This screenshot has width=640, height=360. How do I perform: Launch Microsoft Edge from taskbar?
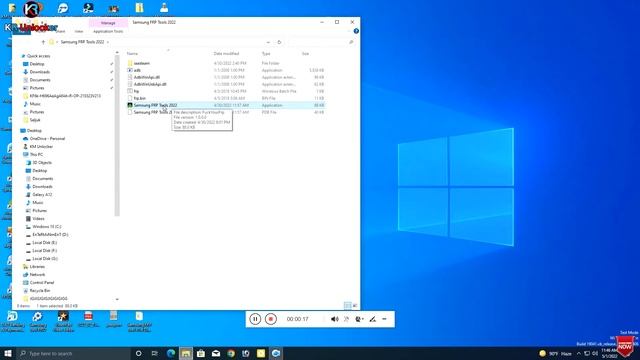click(171, 353)
